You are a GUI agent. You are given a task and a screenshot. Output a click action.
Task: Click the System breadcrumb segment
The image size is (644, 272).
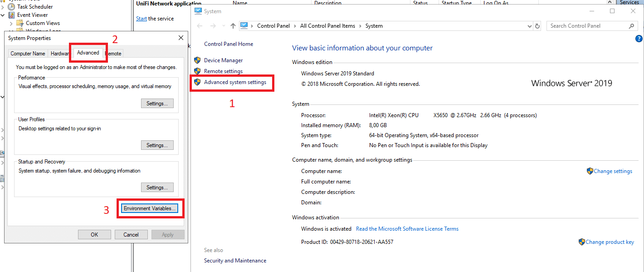point(374,26)
